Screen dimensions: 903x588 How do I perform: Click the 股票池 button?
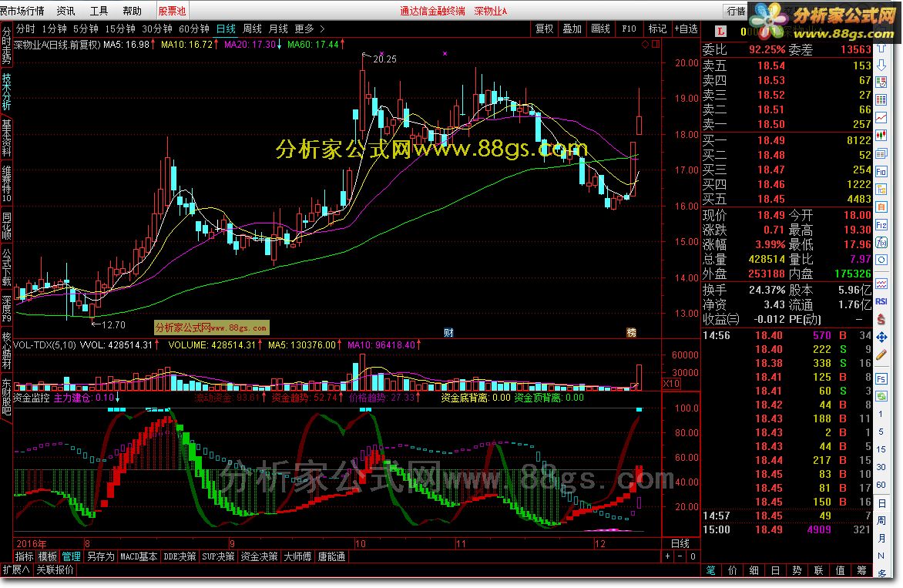coord(172,11)
